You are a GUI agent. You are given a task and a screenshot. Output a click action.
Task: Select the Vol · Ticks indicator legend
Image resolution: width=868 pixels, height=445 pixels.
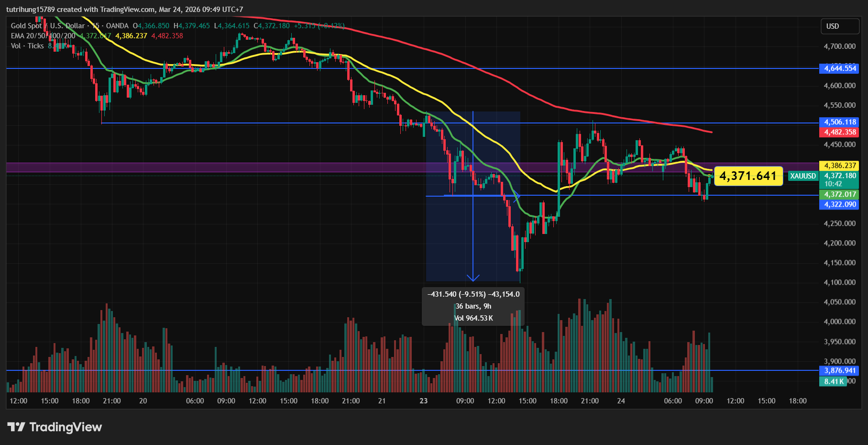(27, 46)
